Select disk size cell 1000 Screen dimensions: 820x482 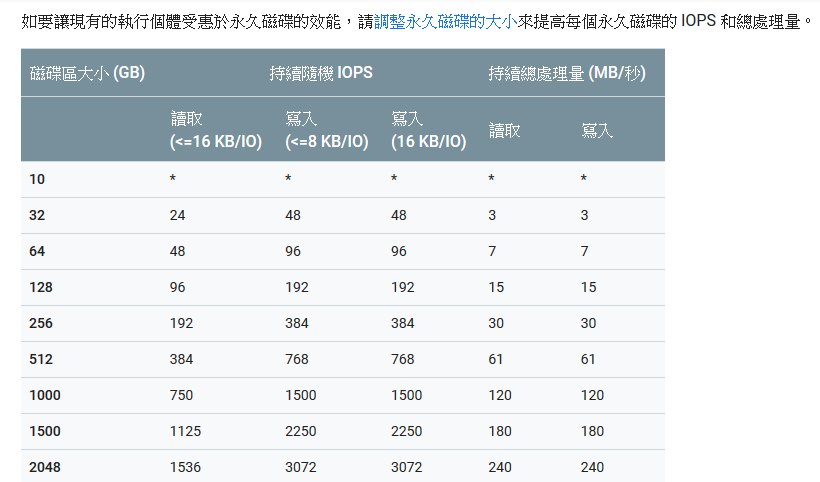coord(45,395)
